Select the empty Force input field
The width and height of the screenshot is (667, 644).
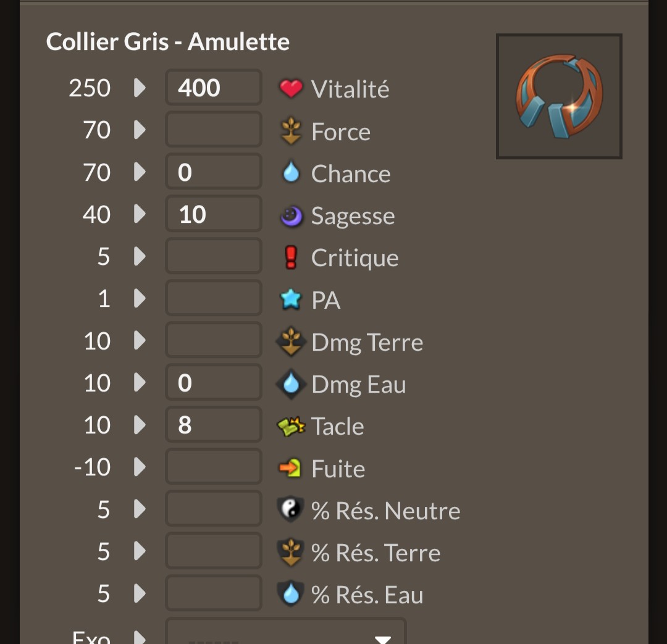click(214, 129)
